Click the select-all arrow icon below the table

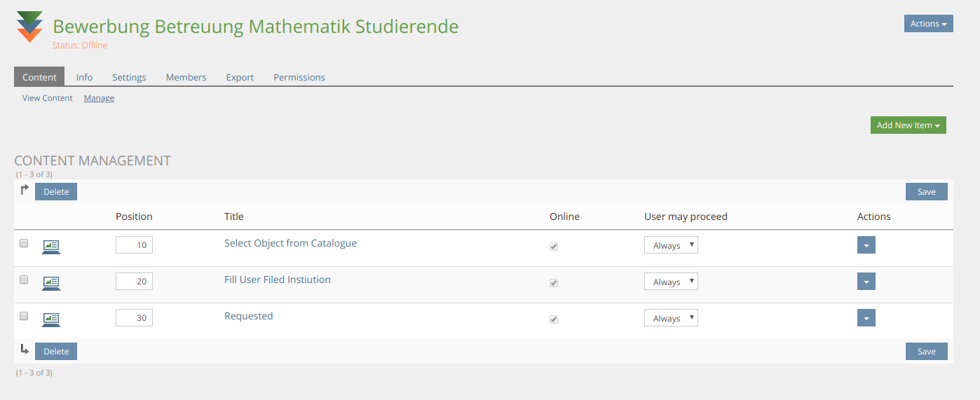pos(25,349)
